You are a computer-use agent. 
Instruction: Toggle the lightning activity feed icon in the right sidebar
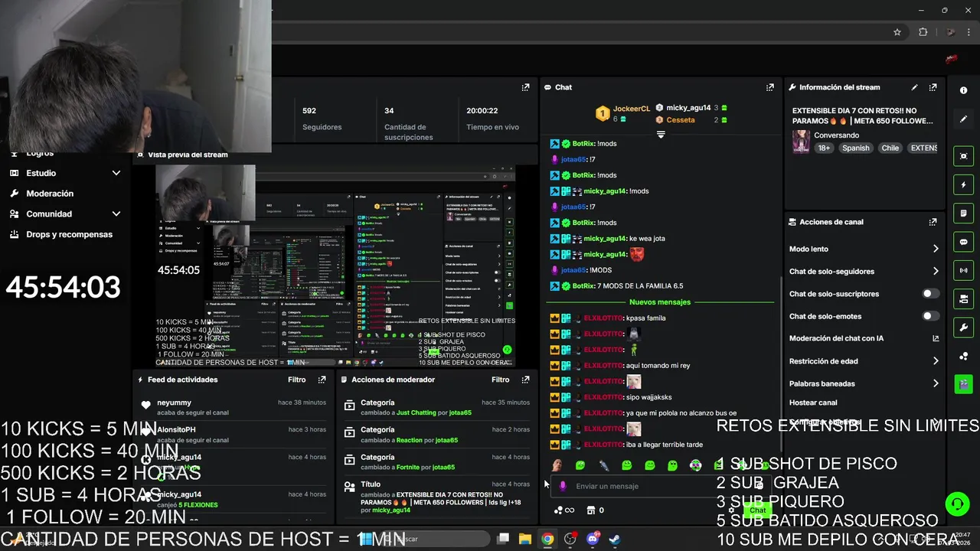[x=963, y=185]
